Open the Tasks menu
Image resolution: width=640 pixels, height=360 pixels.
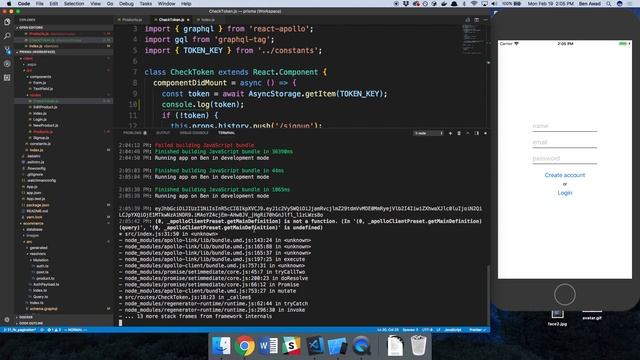[x=145, y=4]
